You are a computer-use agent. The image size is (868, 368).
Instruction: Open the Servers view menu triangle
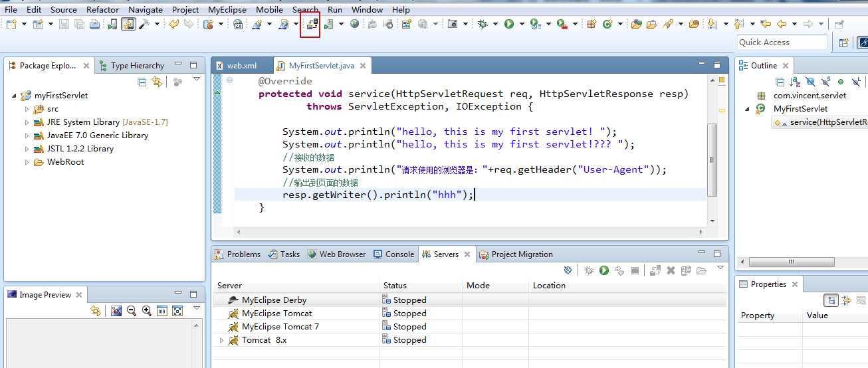click(x=720, y=268)
